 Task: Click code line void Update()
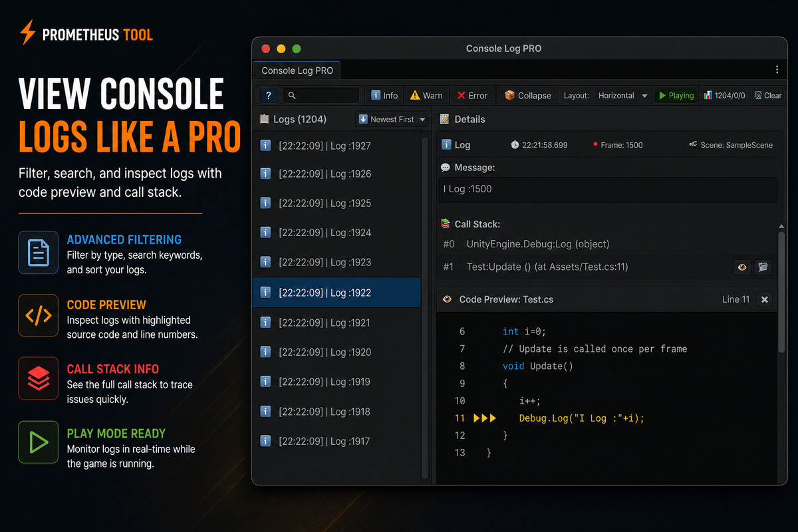(x=538, y=366)
